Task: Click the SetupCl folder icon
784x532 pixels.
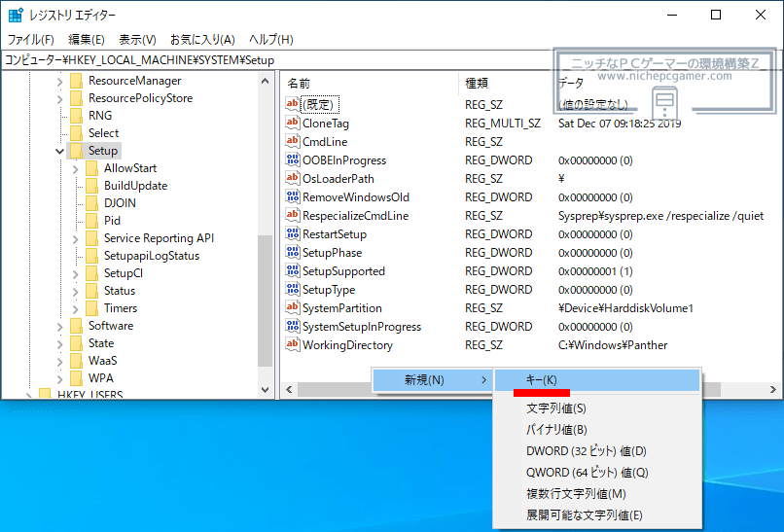Action: (92, 273)
